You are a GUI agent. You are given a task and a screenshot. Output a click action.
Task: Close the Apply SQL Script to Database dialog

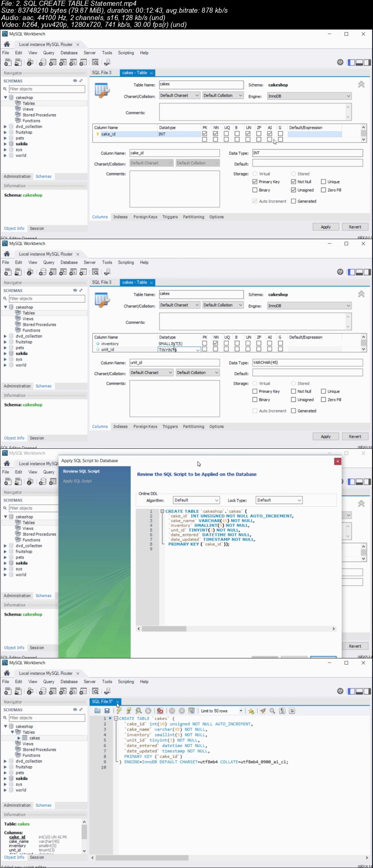338,461
